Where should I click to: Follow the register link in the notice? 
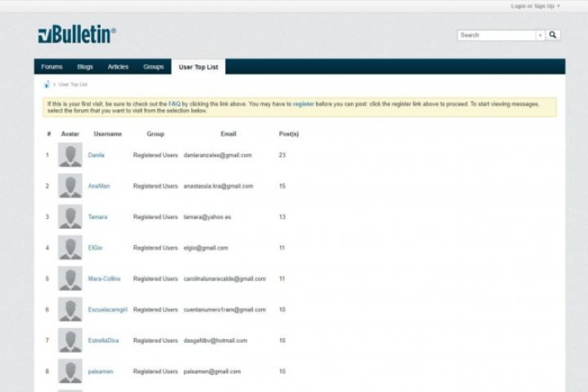(303, 104)
